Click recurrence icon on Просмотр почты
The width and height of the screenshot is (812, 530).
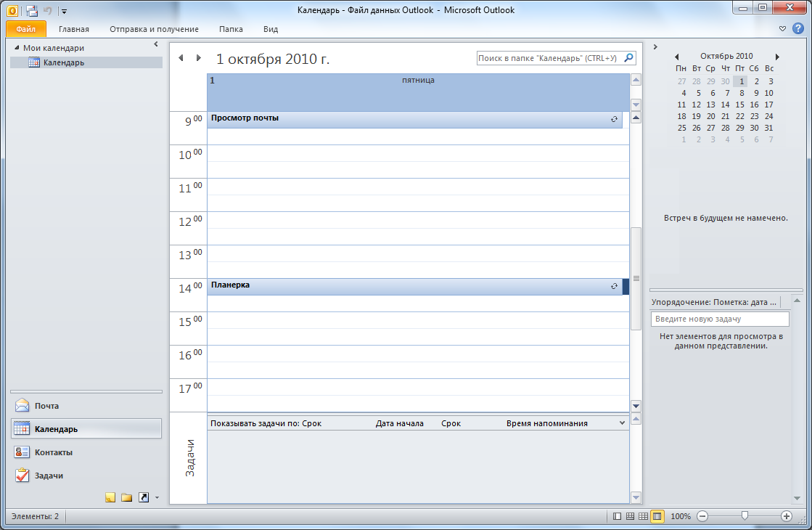tap(614, 119)
